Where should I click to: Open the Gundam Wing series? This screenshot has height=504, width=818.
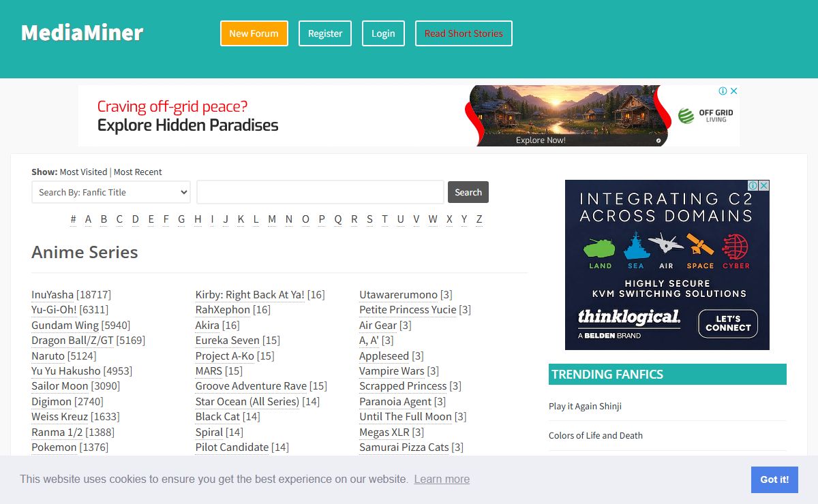(65, 326)
